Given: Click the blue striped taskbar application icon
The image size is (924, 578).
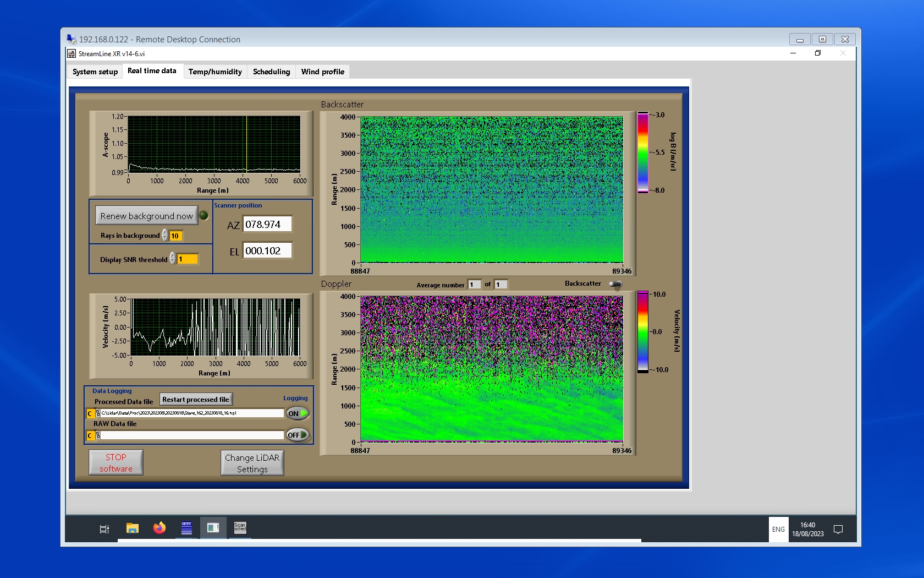Looking at the screenshot, I should point(186,528).
